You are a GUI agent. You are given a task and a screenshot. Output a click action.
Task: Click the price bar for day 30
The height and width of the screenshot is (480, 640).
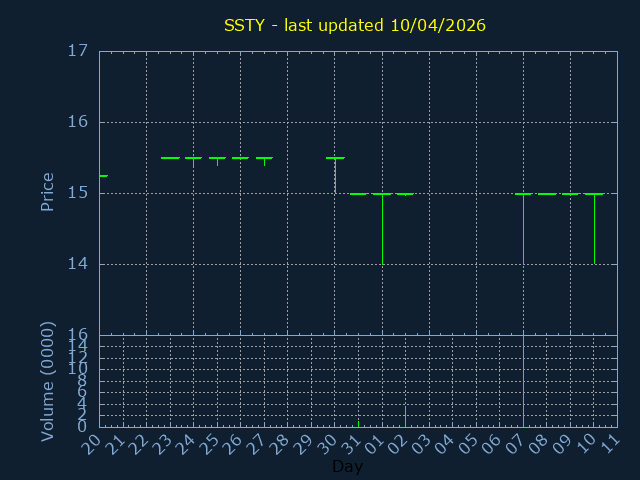[x=335, y=175]
